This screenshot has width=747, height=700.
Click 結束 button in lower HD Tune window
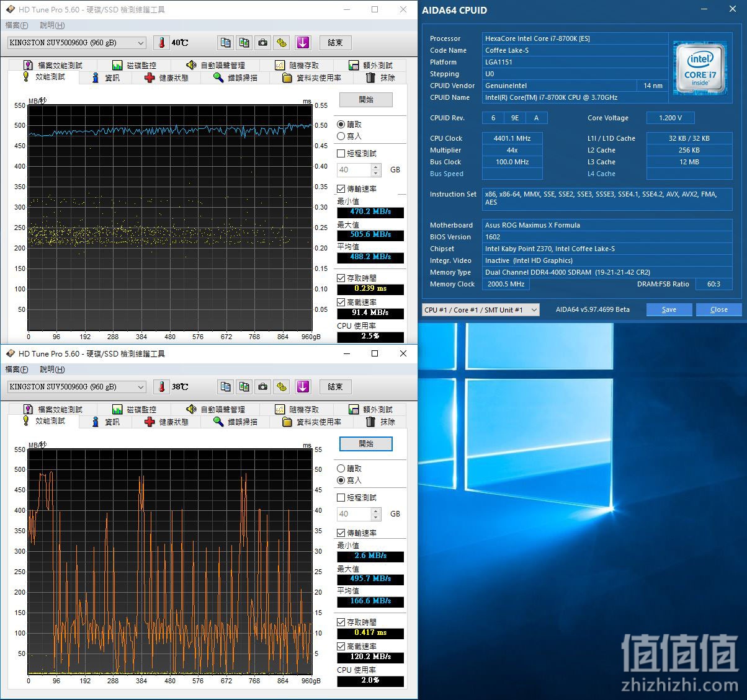point(335,387)
